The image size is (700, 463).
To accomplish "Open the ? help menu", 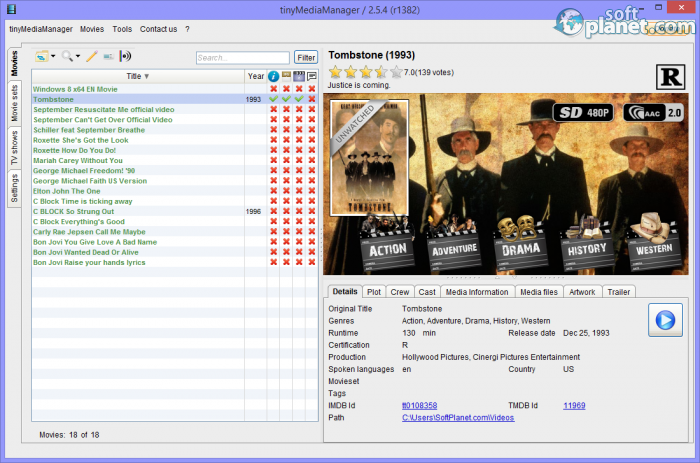I will 188,29.
